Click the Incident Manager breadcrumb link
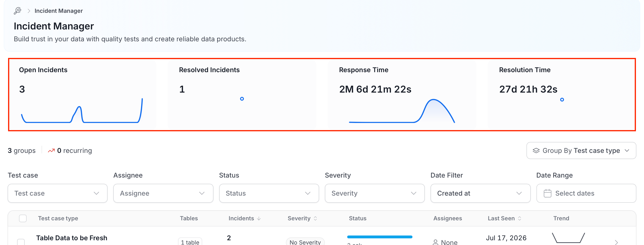The width and height of the screenshot is (644, 245). click(58, 11)
